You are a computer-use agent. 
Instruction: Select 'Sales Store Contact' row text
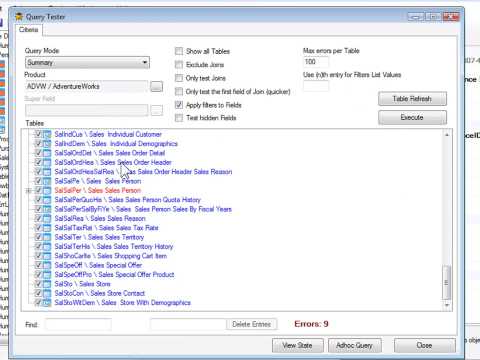coord(118,293)
